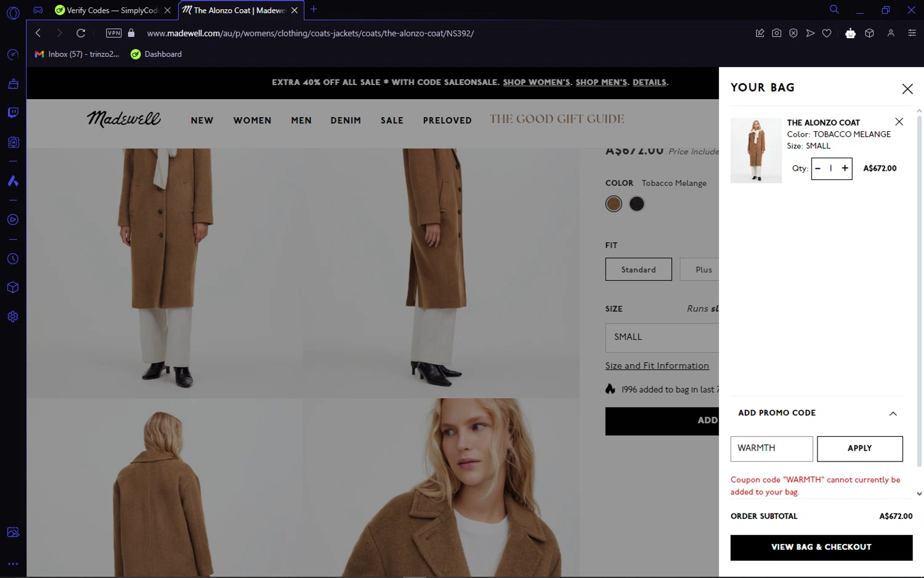Take a snapshot with camera icon

[777, 33]
